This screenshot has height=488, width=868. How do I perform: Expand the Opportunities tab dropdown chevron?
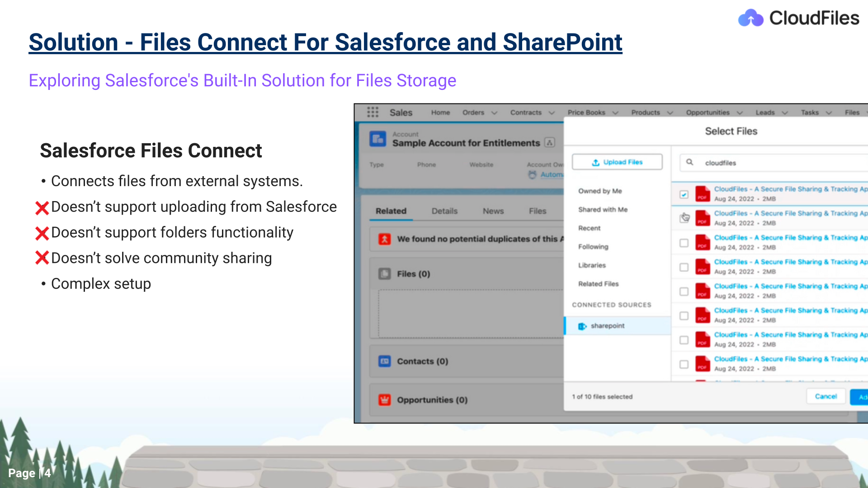740,113
